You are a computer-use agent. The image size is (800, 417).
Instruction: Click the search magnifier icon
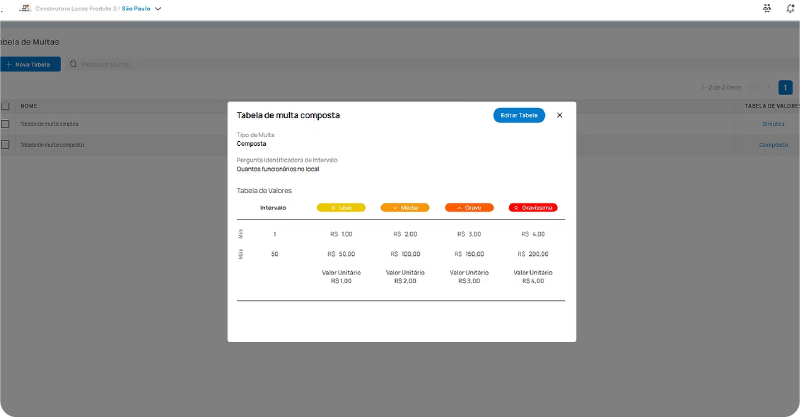point(73,64)
